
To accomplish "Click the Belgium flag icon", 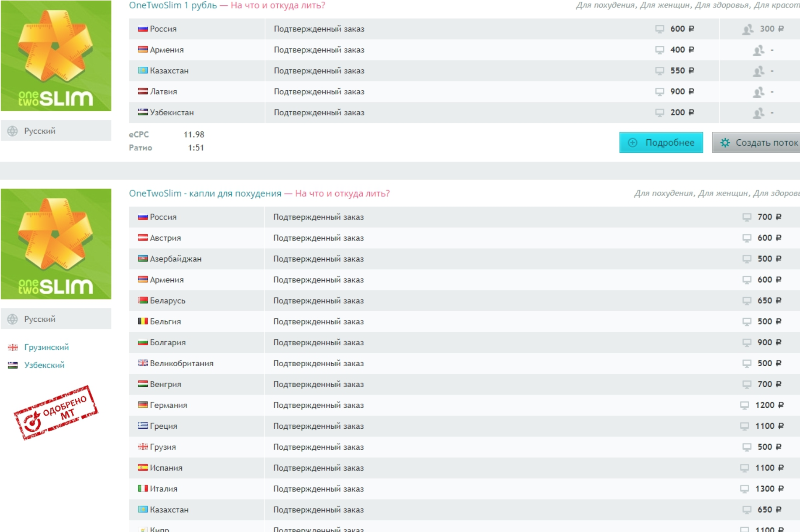I will coord(143,321).
